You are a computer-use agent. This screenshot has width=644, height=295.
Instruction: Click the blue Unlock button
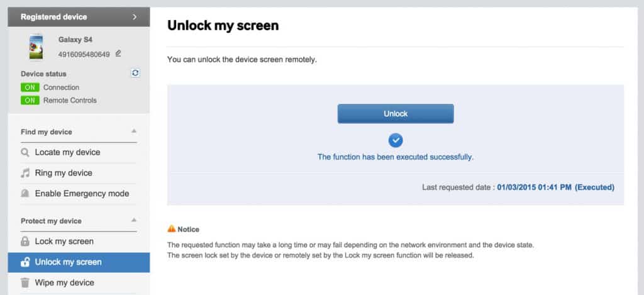pos(396,114)
